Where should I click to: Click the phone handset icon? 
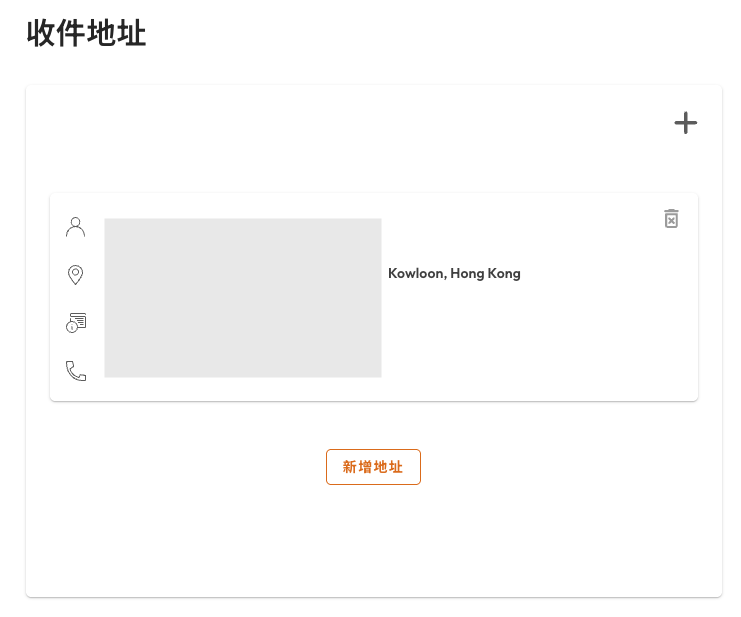[x=76, y=371]
